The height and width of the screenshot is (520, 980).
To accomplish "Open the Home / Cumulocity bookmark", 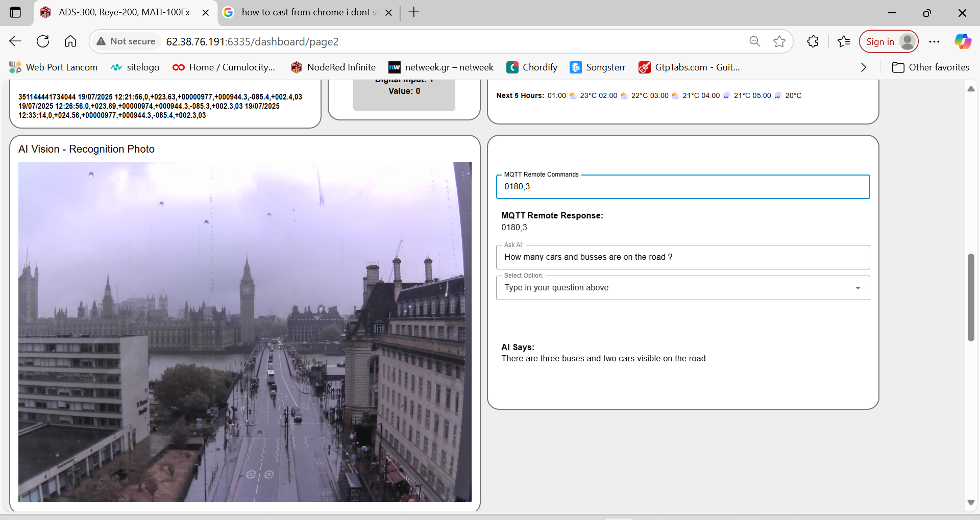I will (x=224, y=67).
